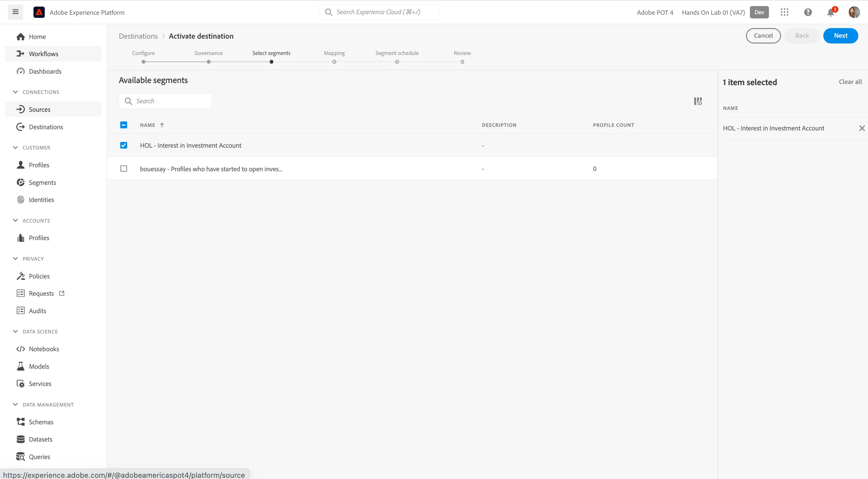Screen dimensions: 868x479
Task: Click the Models beaker icon
Action: [21, 366]
